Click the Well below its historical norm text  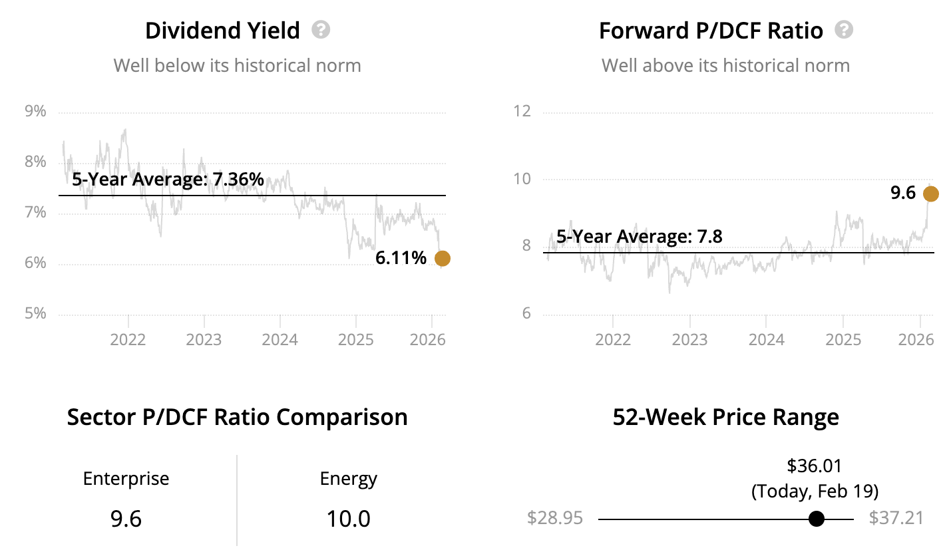click(x=237, y=66)
